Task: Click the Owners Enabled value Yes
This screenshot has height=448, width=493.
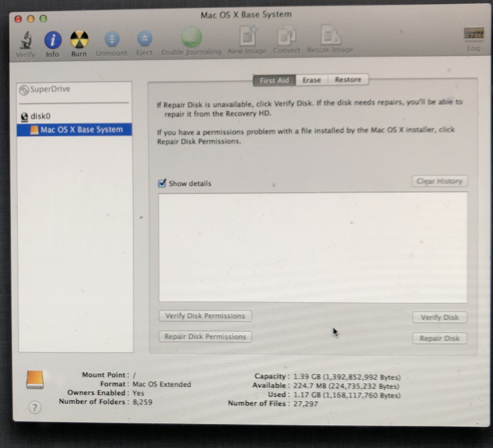Action: point(138,393)
